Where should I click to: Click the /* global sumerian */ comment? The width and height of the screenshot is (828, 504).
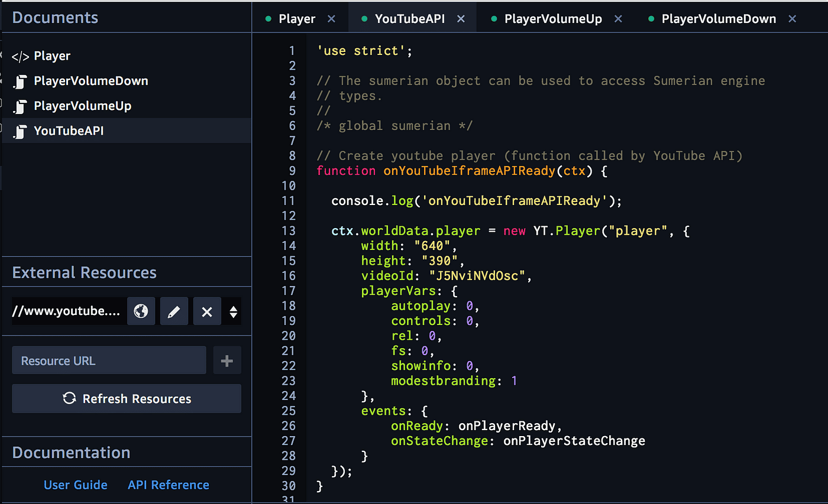pyautogui.click(x=394, y=126)
